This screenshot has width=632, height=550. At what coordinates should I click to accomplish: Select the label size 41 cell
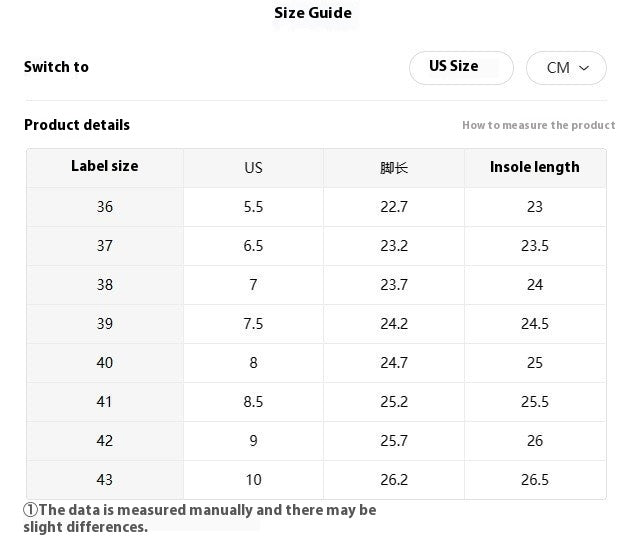pyautogui.click(x=105, y=402)
